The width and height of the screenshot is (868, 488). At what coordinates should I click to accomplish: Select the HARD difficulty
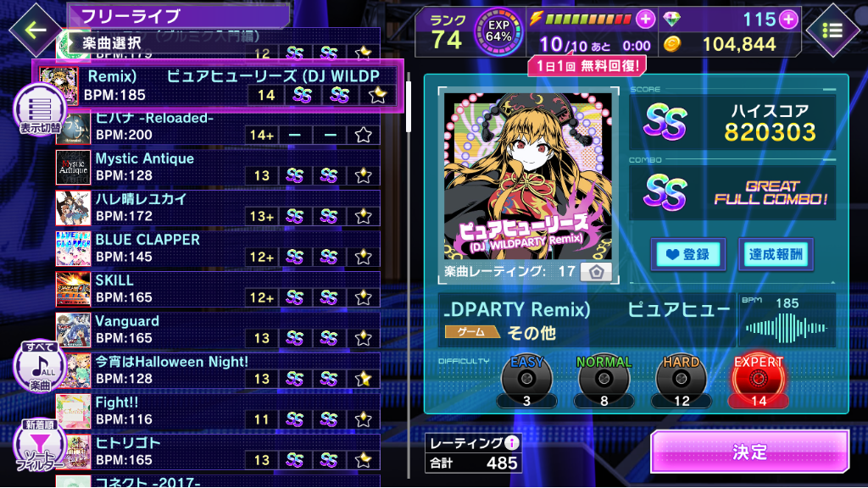[681, 382]
